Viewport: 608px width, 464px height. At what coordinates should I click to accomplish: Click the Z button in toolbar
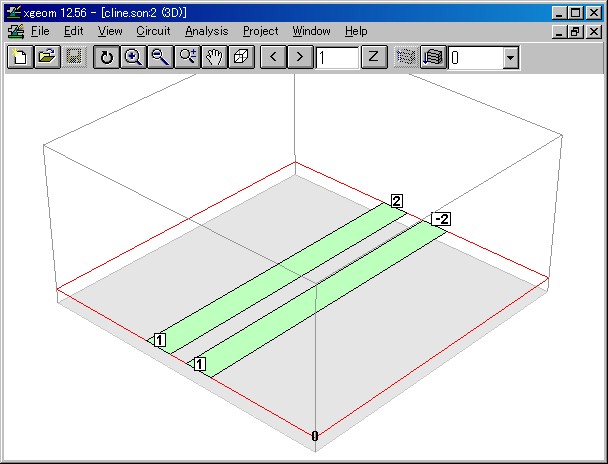[x=374, y=57]
